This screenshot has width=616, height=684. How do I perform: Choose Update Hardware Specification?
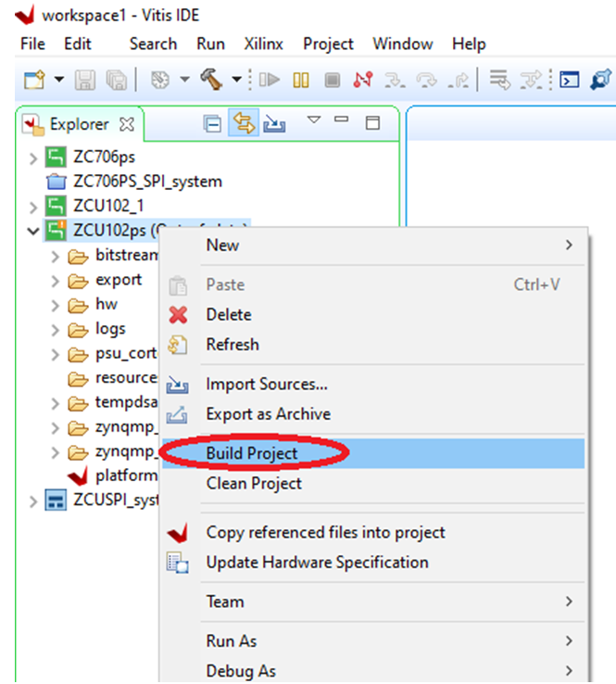[317, 562]
